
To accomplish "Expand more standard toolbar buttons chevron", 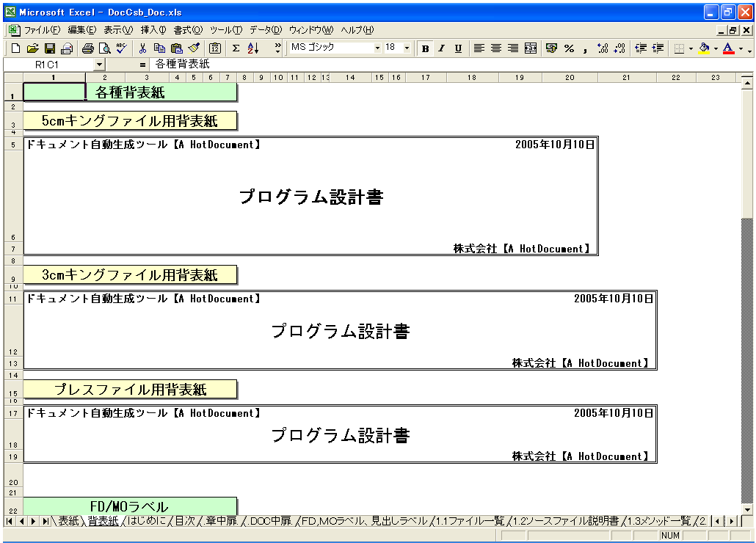I will pos(277,48).
